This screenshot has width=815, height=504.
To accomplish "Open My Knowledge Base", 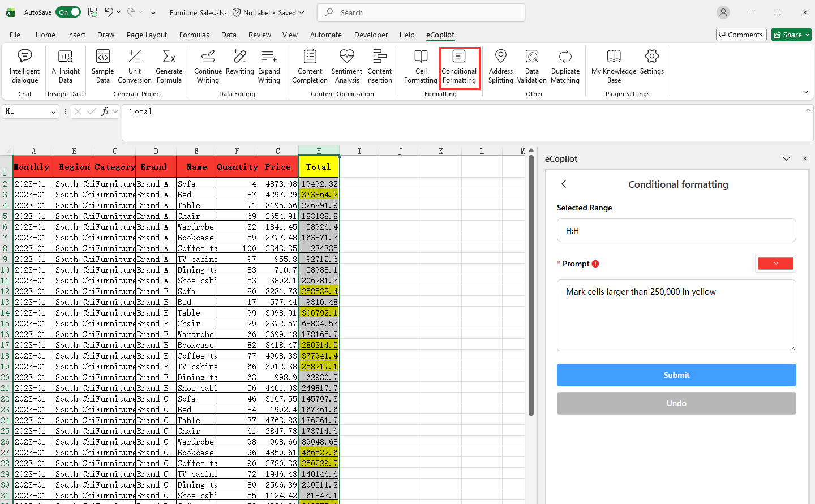I will [614, 66].
